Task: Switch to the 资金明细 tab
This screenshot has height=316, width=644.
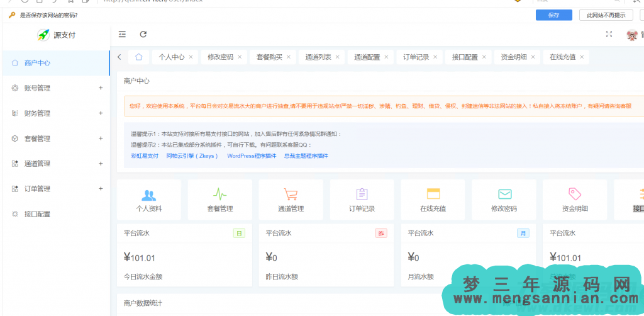Action: click(514, 57)
